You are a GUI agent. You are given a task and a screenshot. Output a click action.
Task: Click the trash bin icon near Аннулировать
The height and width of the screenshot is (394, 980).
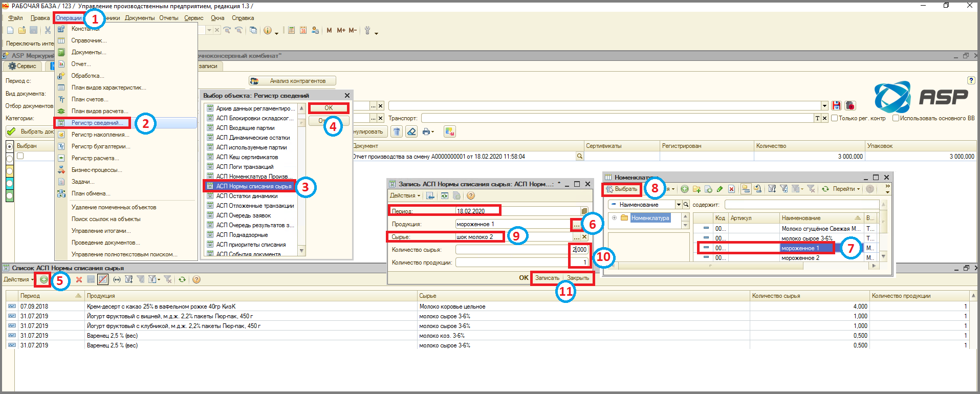pos(397,132)
